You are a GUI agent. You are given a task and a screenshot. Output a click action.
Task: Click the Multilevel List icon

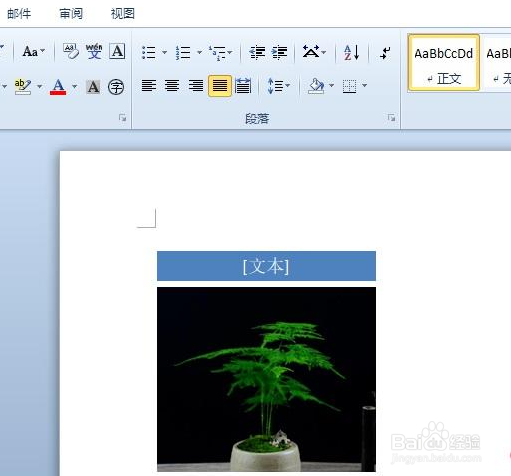coord(217,53)
